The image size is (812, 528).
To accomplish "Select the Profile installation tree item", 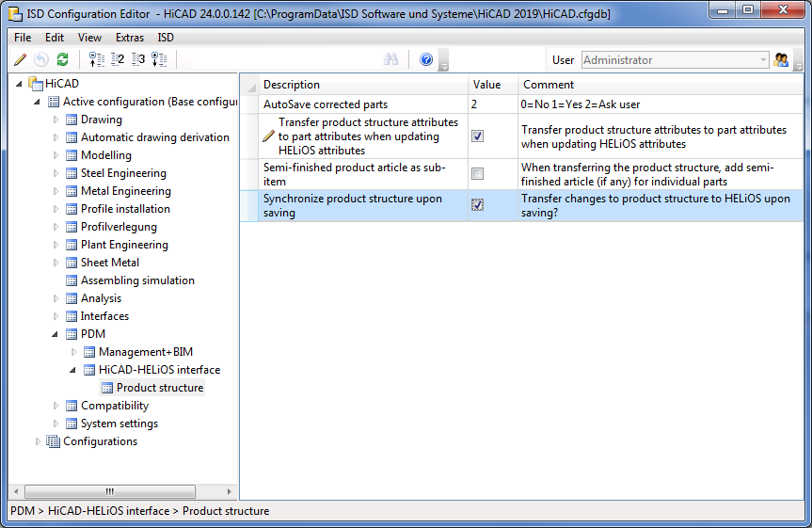I will point(125,209).
